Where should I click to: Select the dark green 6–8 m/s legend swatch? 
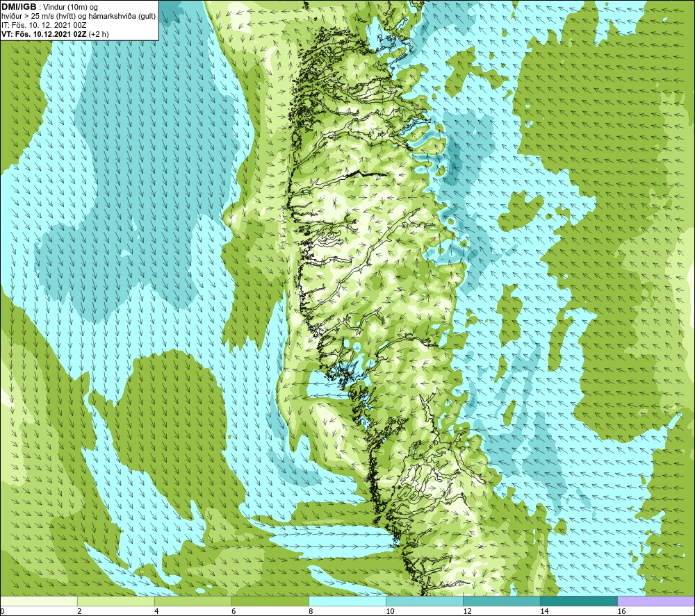(x=270, y=601)
